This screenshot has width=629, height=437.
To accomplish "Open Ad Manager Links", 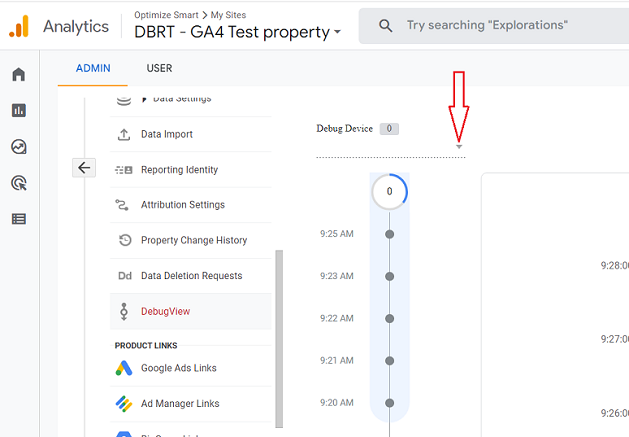I will coord(180,404).
